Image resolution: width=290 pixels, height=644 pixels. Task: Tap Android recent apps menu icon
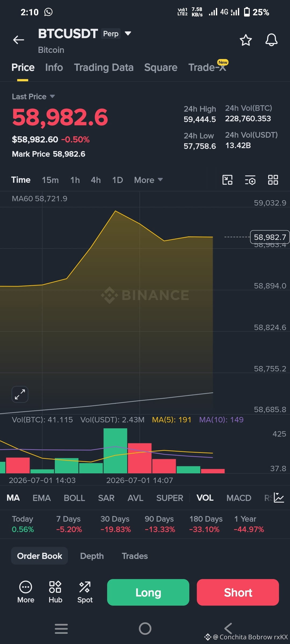point(61,629)
